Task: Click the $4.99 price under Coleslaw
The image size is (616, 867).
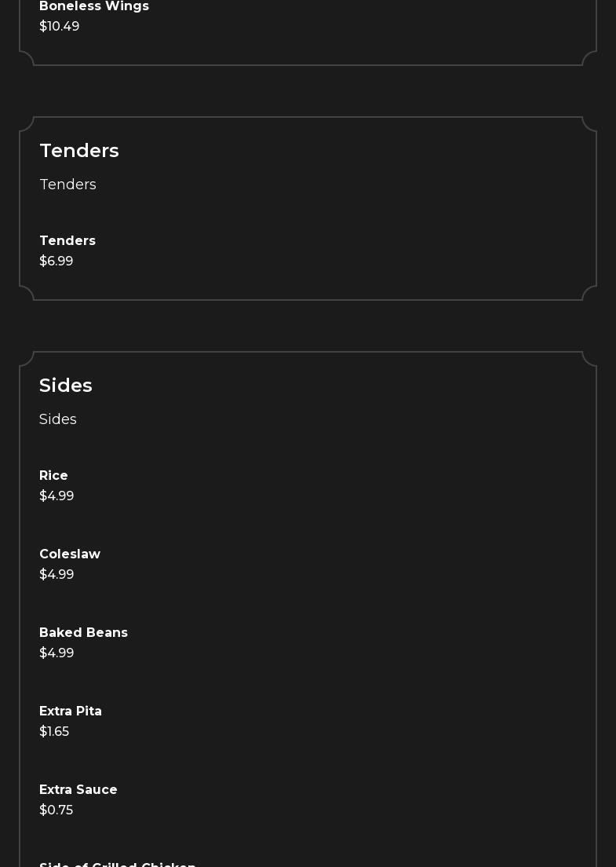Action: point(56,575)
